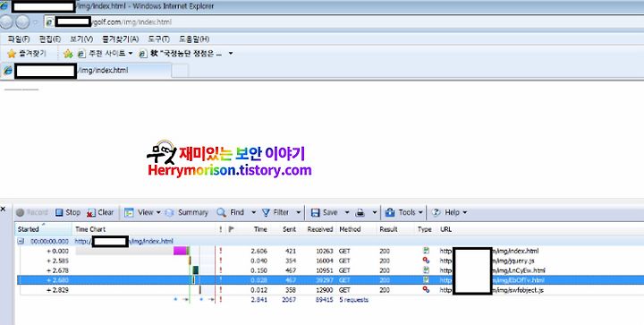The image size is (644, 325).
Task: Open the 편집(E) menu
Action: (50, 39)
